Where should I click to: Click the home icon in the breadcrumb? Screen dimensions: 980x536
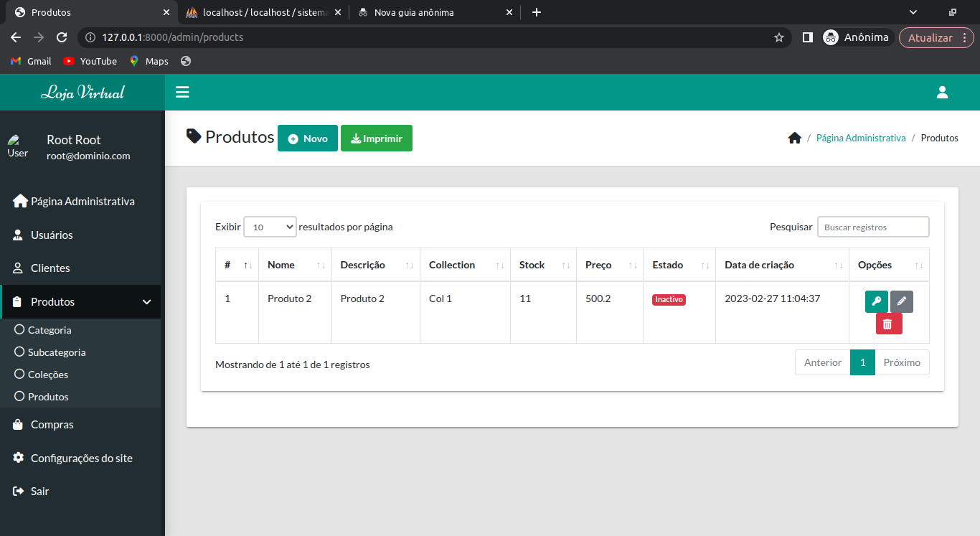coord(795,138)
